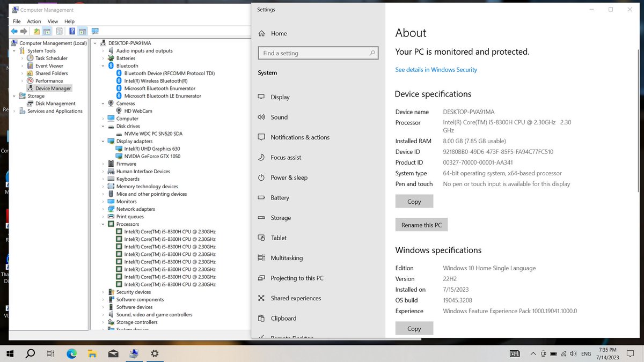Screen dimensions: 644x362
Task: Expand the Audio inputs and outputs category
Action: pyautogui.click(x=103, y=51)
